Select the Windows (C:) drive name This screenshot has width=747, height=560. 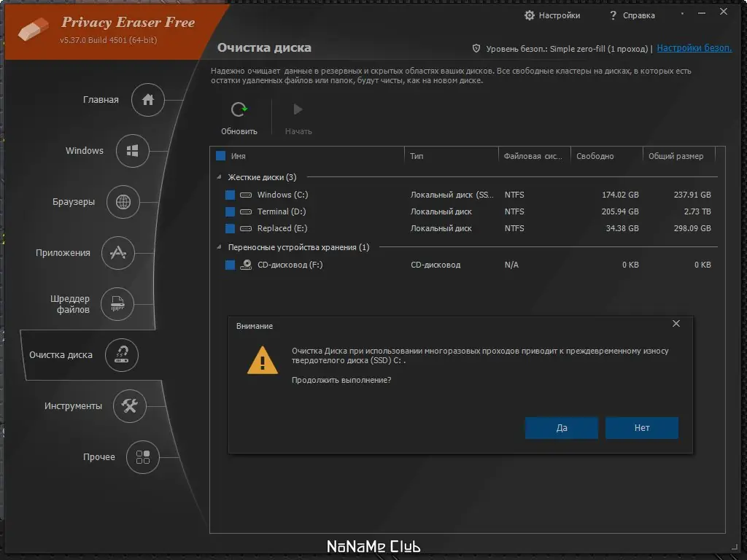pyautogui.click(x=282, y=195)
